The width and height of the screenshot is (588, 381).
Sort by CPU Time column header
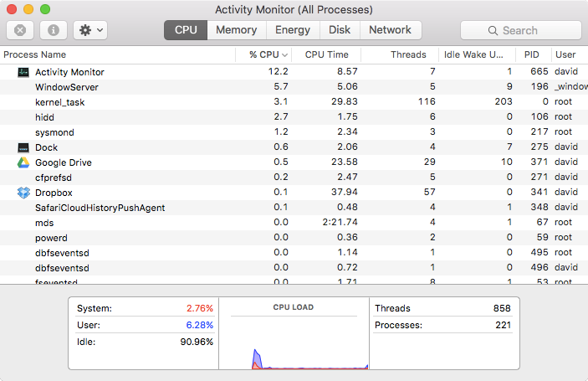pyautogui.click(x=326, y=54)
